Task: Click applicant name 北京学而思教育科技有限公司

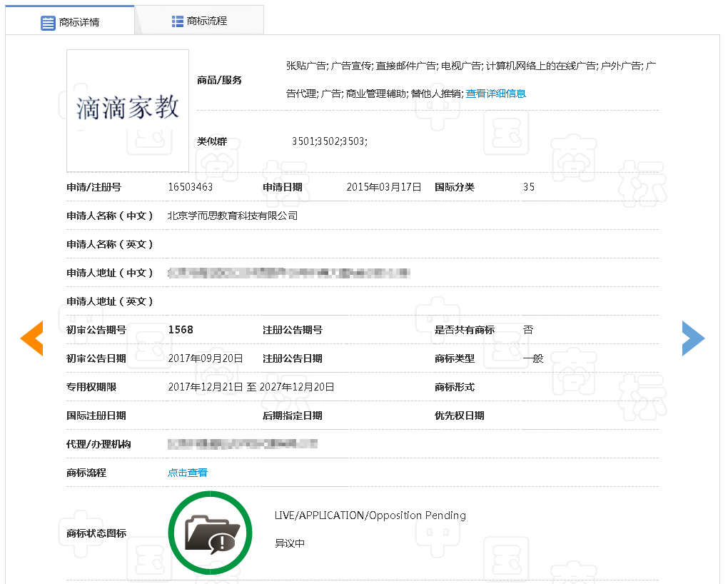Action: [x=232, y=216]
